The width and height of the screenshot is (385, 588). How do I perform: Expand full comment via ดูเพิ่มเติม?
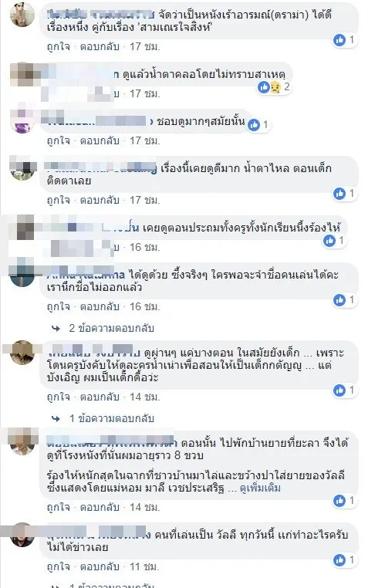260,488
